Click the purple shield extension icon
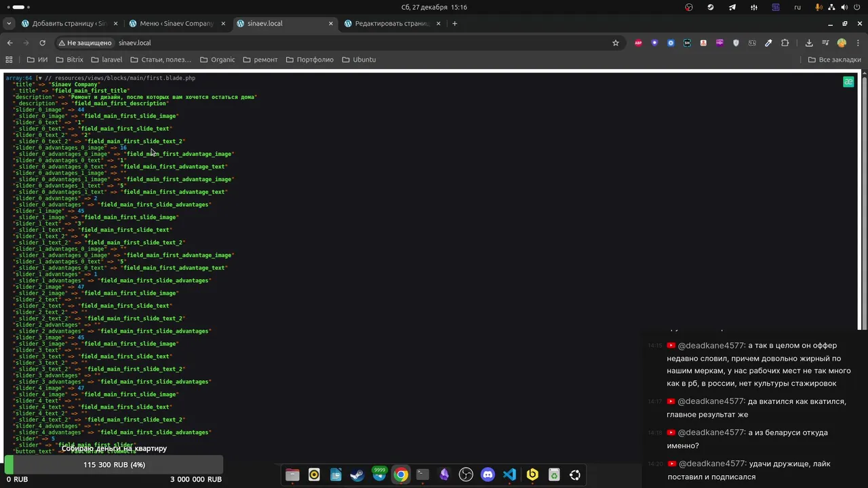The width and height of the screenshot is (868, 488). tap(654, 43)
